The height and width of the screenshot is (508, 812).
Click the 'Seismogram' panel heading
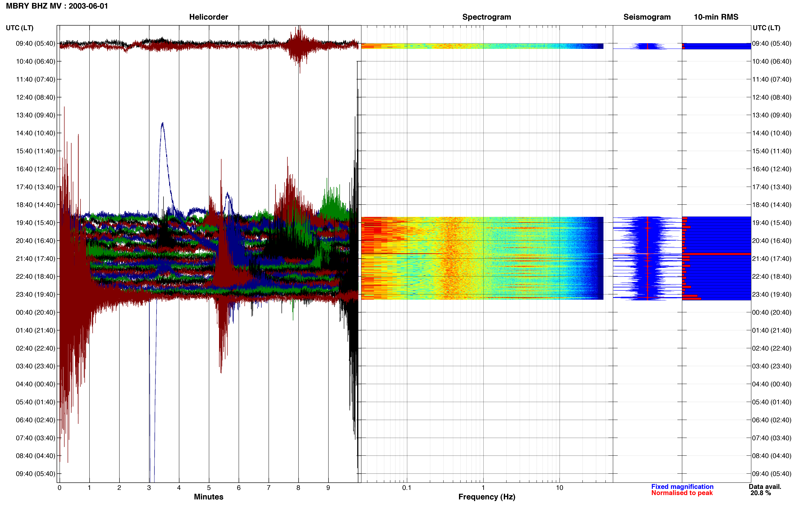tap(647, 17)
